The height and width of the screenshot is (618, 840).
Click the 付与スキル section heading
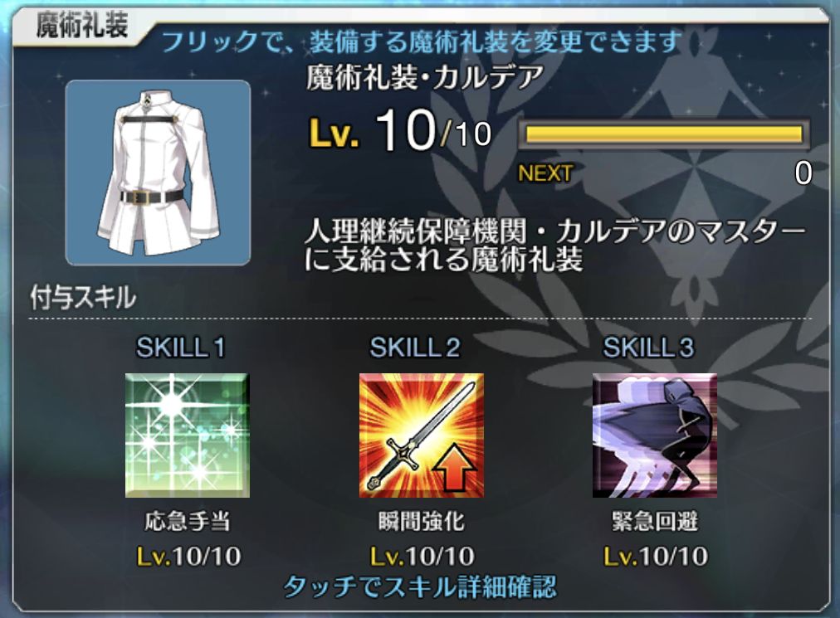pos(83,298)
